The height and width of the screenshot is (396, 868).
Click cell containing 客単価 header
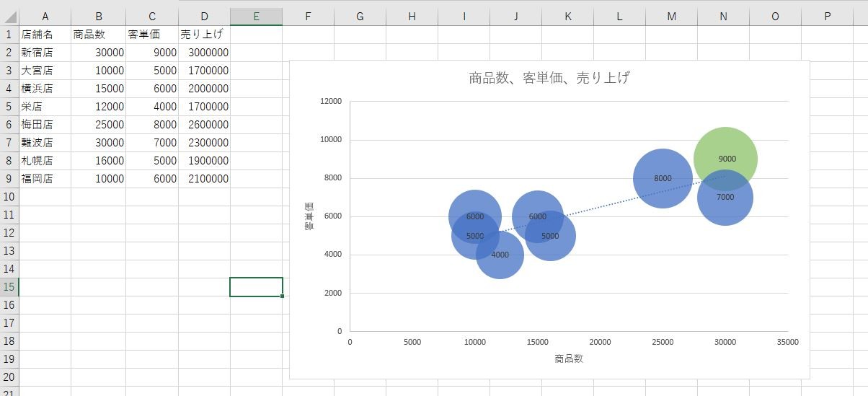point(152,35)
